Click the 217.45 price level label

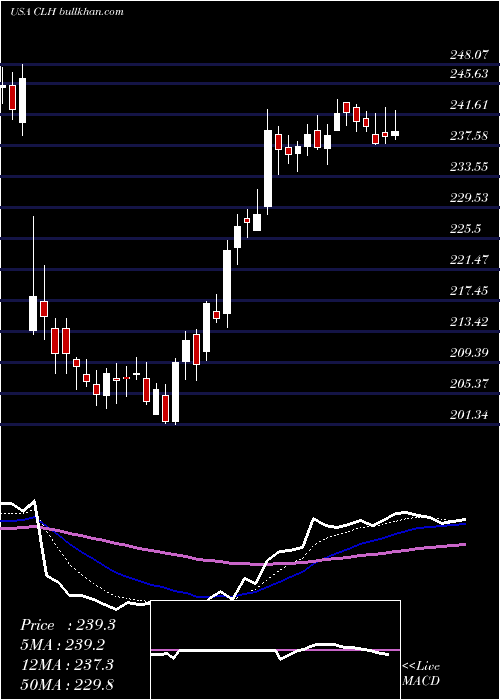(x=469, y=291)
